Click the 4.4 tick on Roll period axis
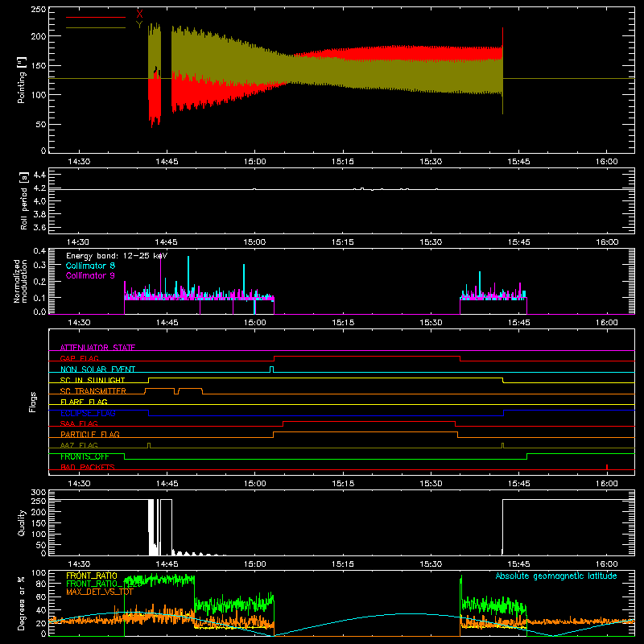 pyautogui.click(x=39, y=175)
